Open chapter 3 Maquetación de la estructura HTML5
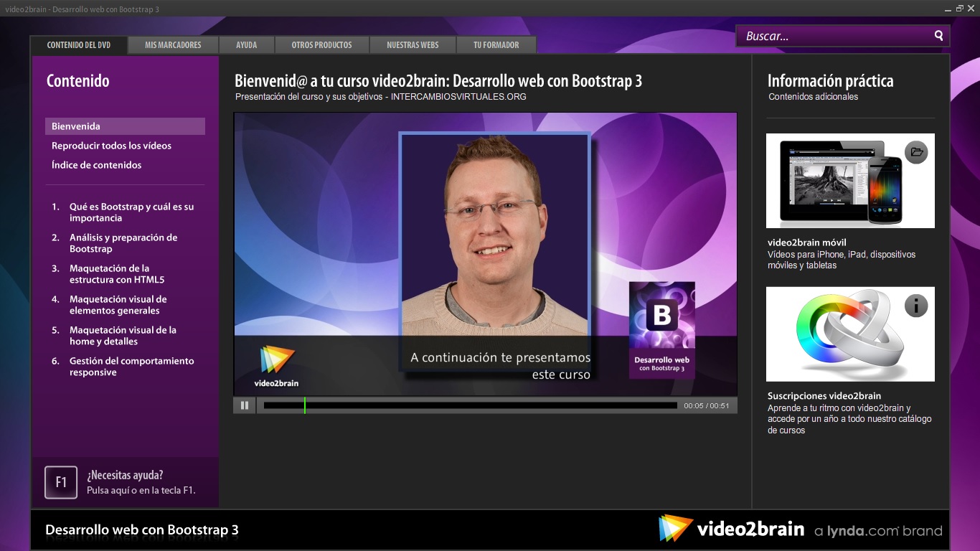The height and width of the screenshot is (551, 980). (108, 274)
